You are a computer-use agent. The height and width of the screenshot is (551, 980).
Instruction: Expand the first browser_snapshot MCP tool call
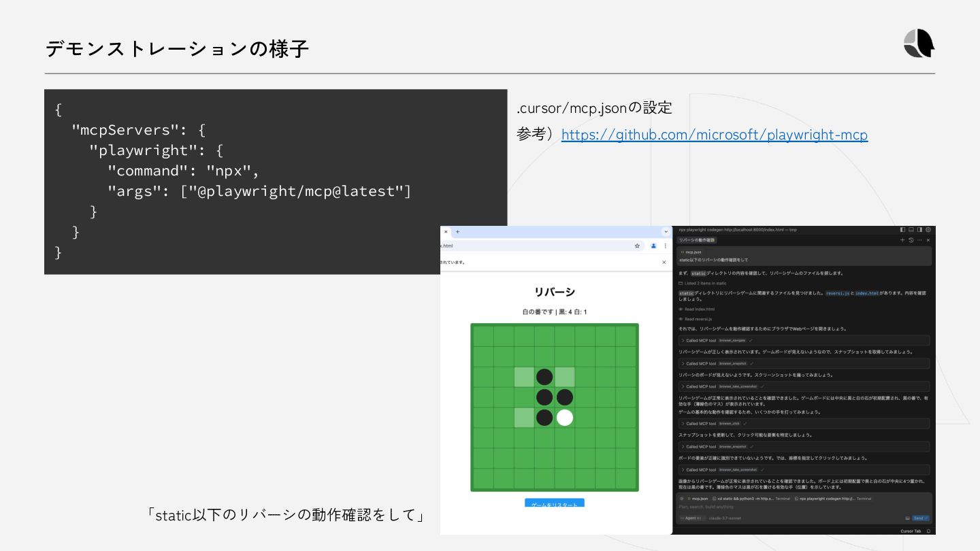(804, 363)
